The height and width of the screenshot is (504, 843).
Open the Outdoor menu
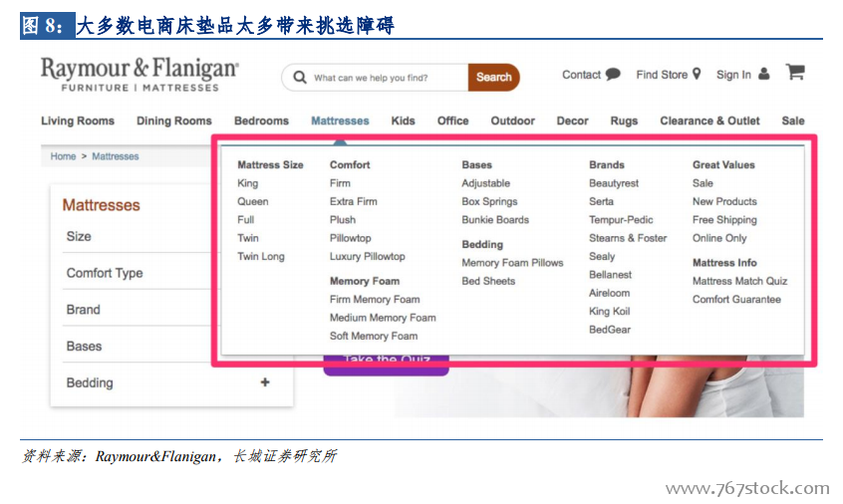(512, 121)
